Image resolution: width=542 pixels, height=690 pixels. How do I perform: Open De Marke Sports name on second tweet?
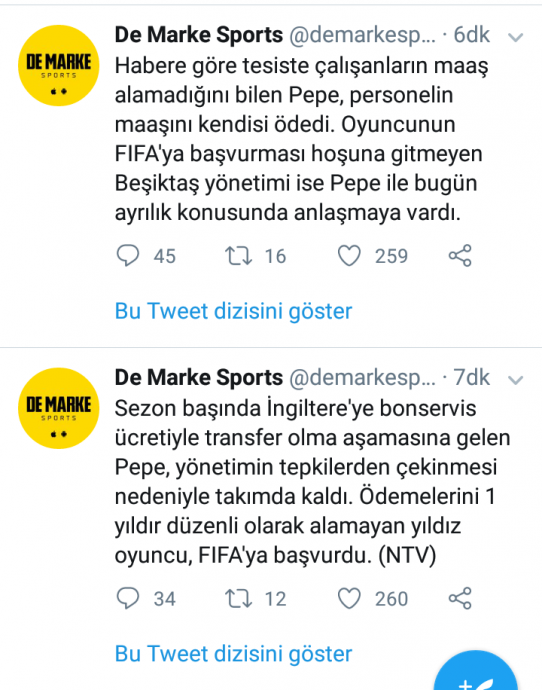tap(198, 377)
